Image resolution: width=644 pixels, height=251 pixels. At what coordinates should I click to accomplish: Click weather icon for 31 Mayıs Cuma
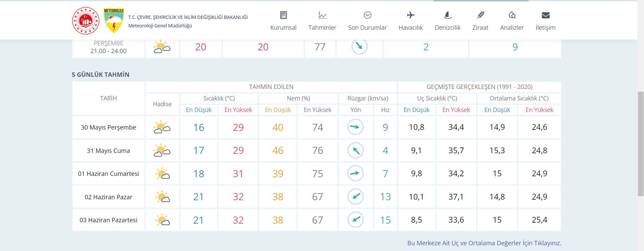162,151
